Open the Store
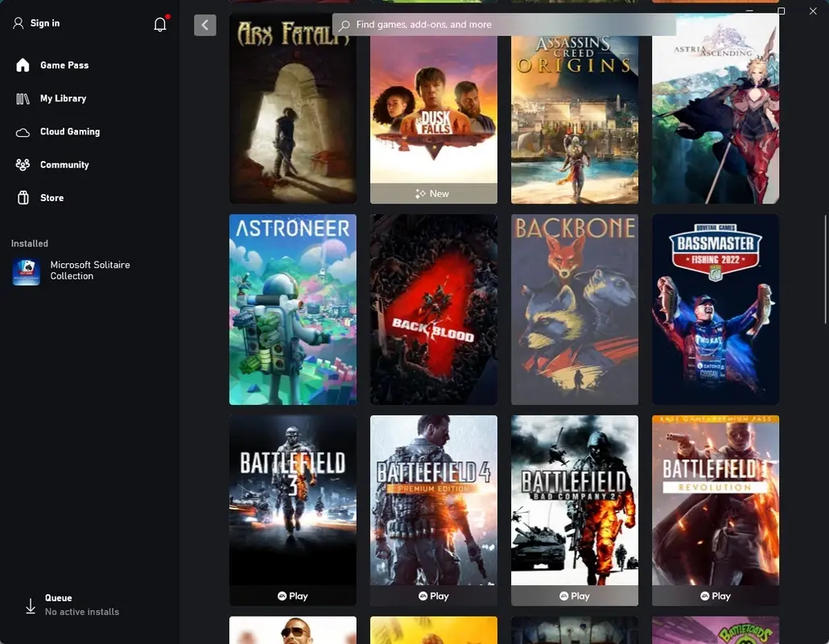The width and height of the screenshot is (829, 644). [52, 197]
